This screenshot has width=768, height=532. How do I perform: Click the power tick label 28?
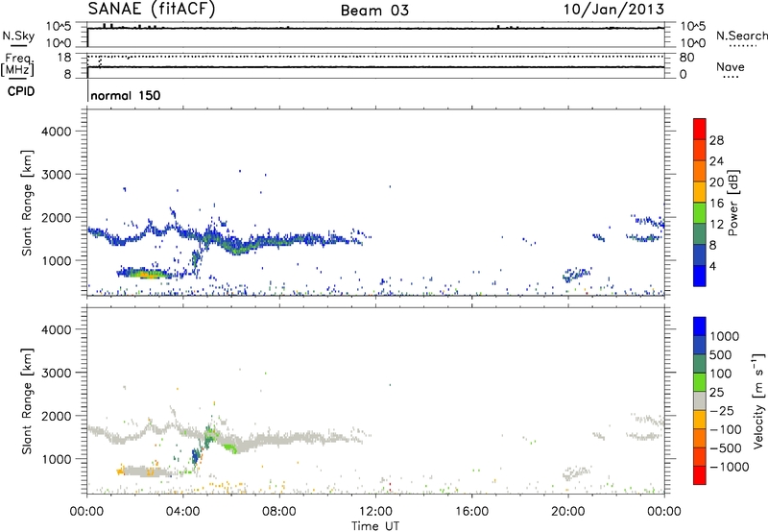click(x=716, y=140)
